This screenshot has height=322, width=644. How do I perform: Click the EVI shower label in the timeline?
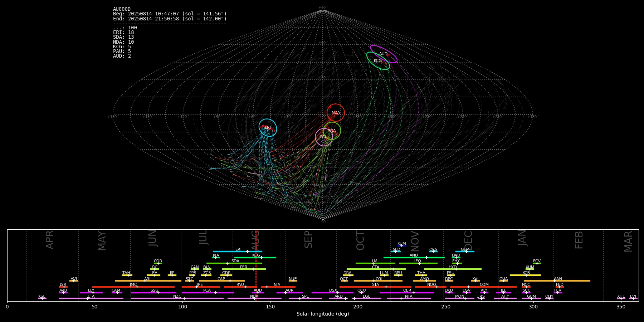(633, 297)
